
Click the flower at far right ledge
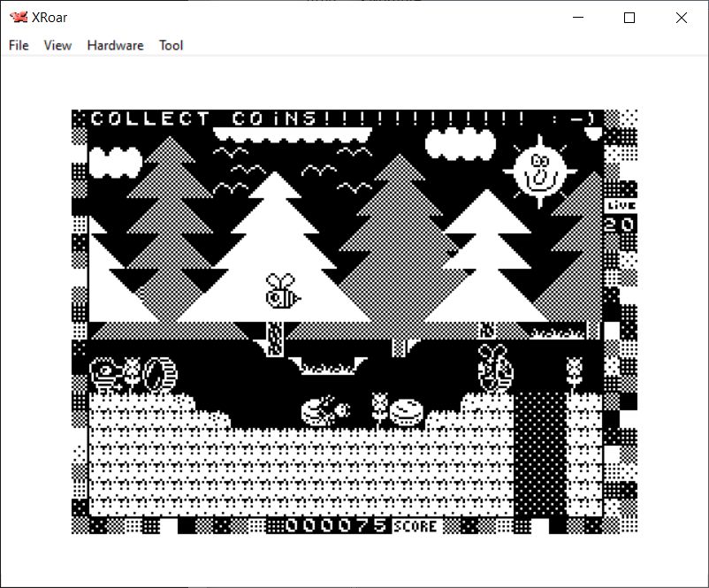point(576,373)
